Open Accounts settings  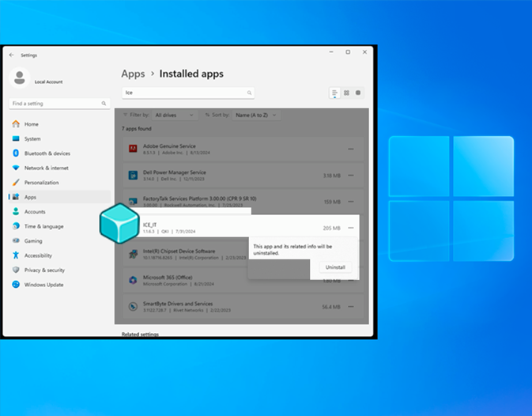click(59, 212)
